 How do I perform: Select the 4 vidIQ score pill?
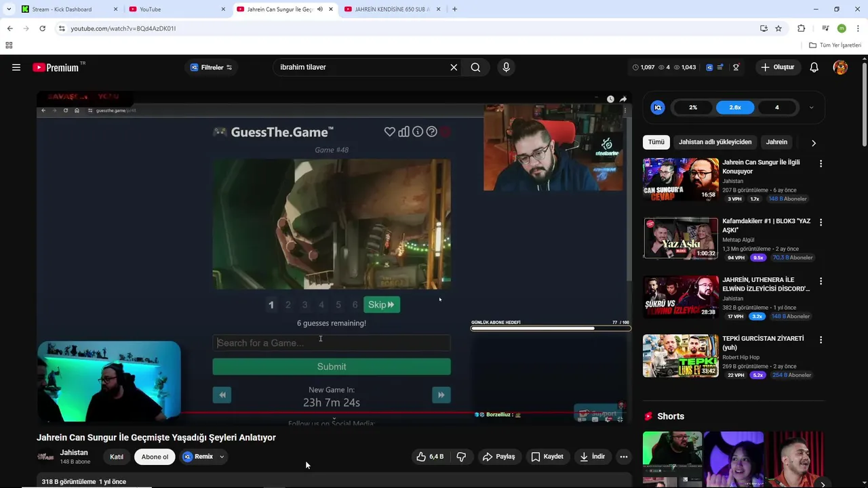pyautogui.click(x=777, y=107)
